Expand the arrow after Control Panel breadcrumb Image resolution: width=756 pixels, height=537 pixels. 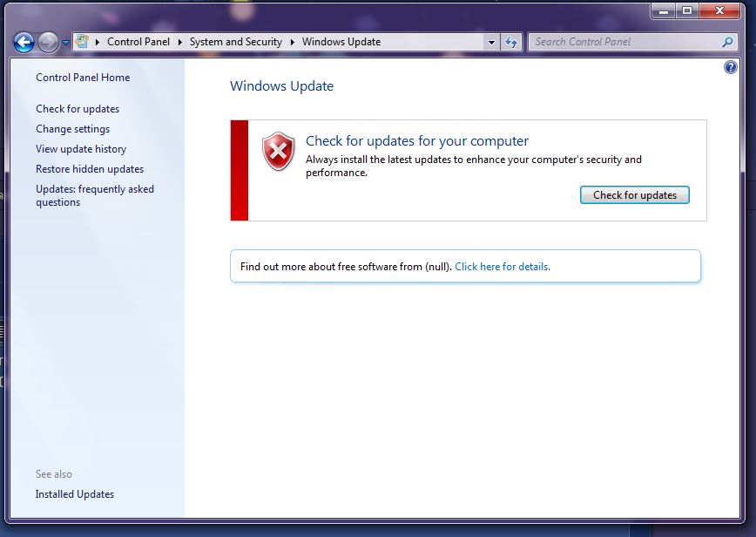(x=179, y=42)
